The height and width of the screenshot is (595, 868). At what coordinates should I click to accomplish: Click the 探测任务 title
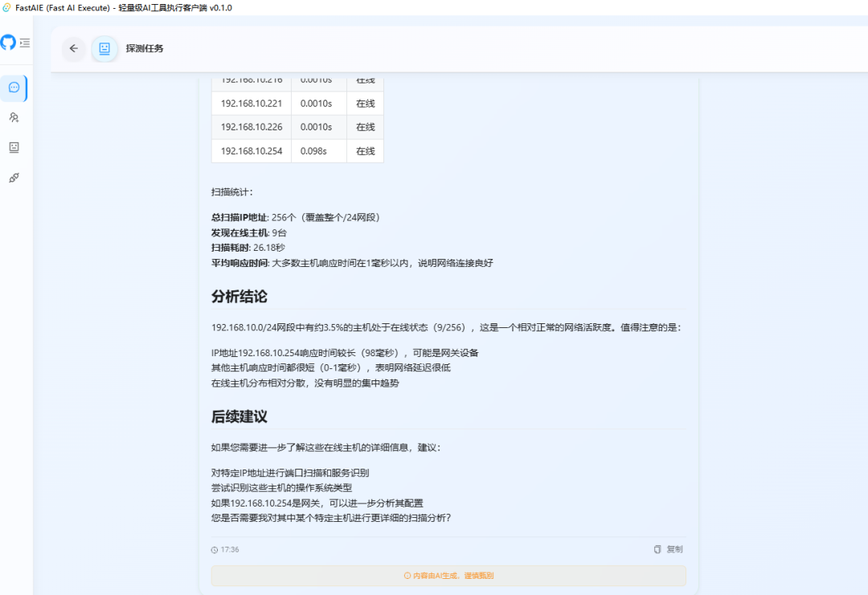(145, 48)
